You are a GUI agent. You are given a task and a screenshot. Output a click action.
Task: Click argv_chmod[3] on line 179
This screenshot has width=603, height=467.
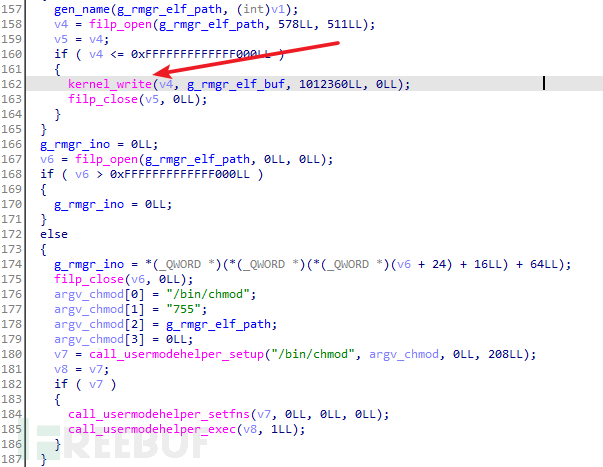tap(99, 339)
